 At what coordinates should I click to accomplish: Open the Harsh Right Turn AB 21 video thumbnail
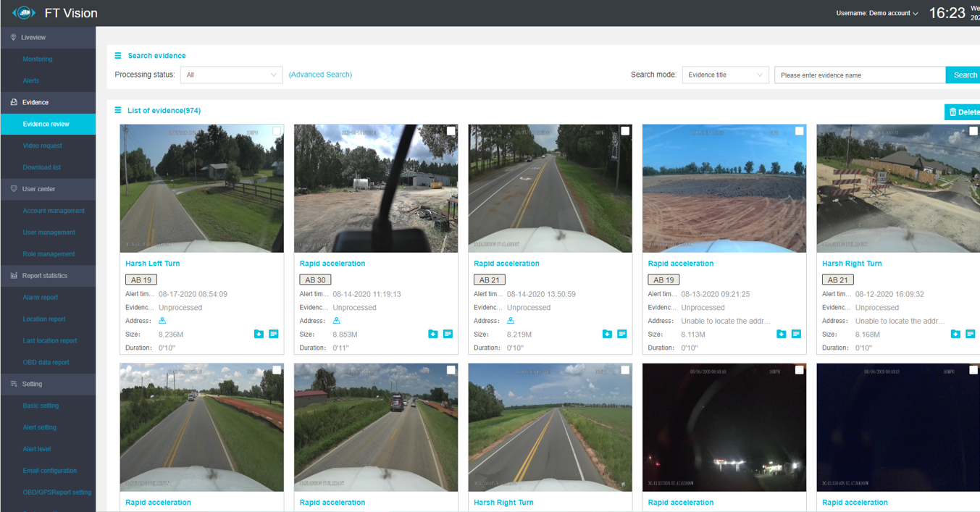tap(898, 188)
